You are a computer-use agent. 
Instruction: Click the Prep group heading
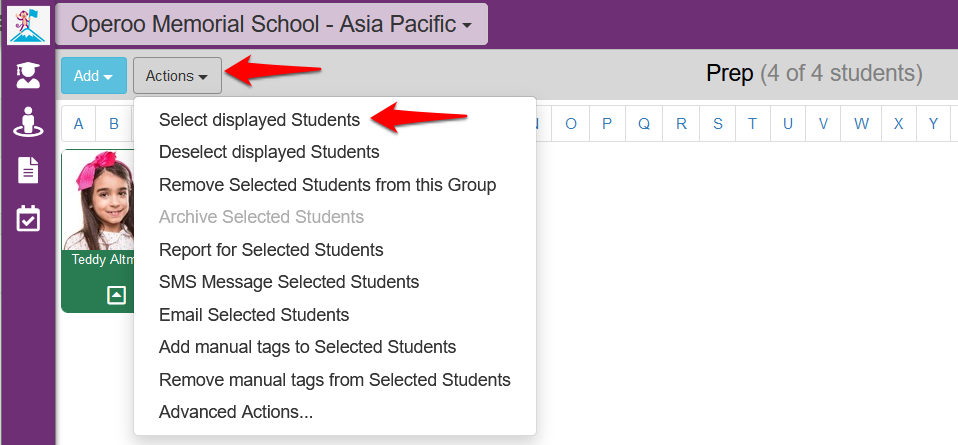[x=729, y=73]
